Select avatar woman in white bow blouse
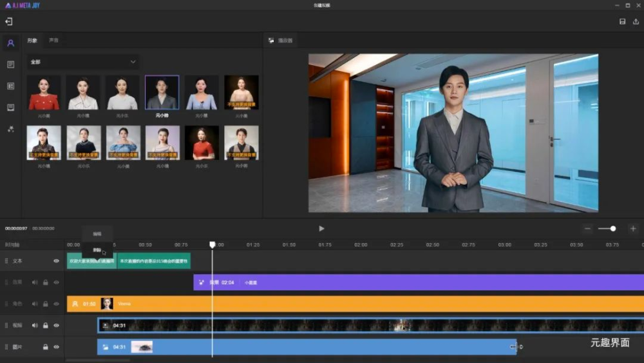This screenshot has width=644, height=363. [83, 92]
